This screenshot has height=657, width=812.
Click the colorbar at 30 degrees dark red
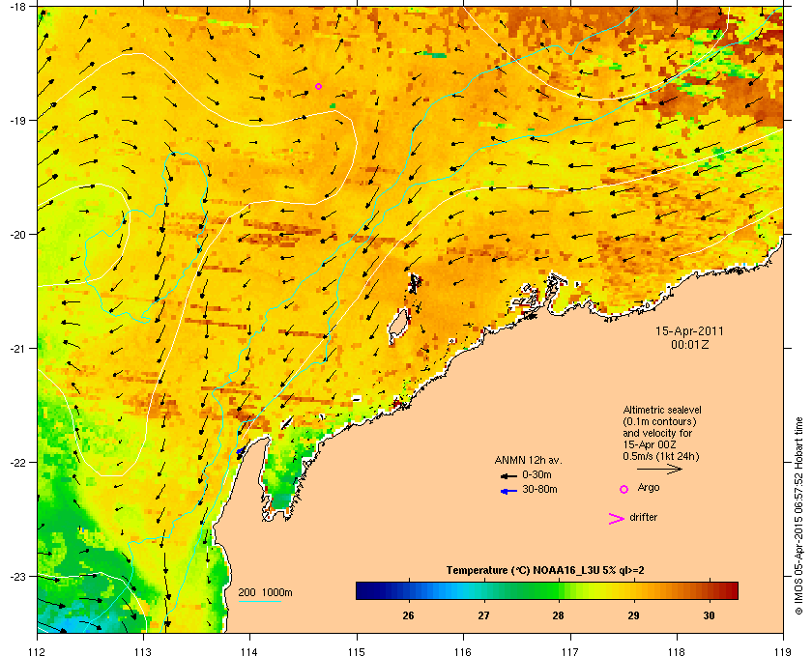(709, 590)
